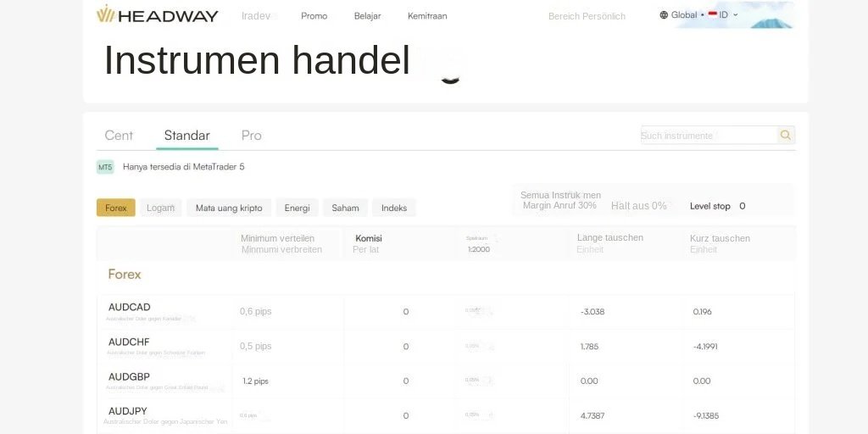This screenshot has width=868, height=434.
Task: Switch to the Pro account tab
Action: 251,136
